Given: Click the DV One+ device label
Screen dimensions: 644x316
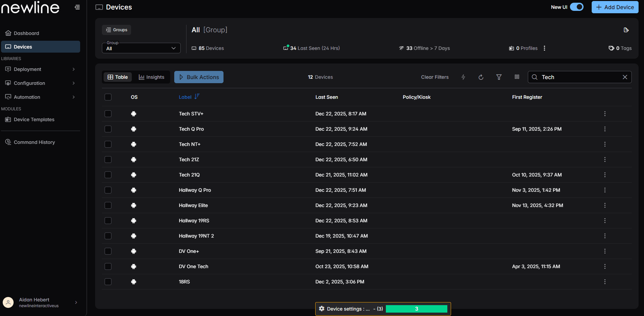Looking at the screenshot, I should click(x=189, y=251).
